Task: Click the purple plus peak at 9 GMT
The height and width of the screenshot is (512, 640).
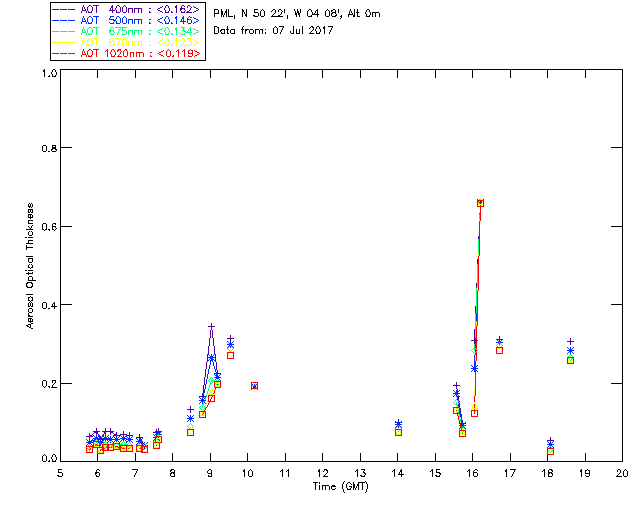Action: (211, 326)
